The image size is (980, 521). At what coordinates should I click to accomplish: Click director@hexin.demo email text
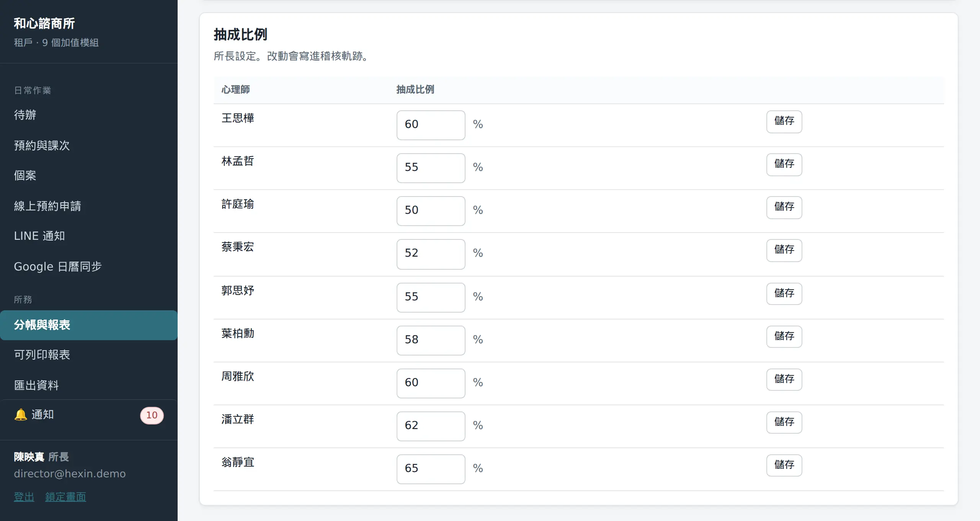70,474
